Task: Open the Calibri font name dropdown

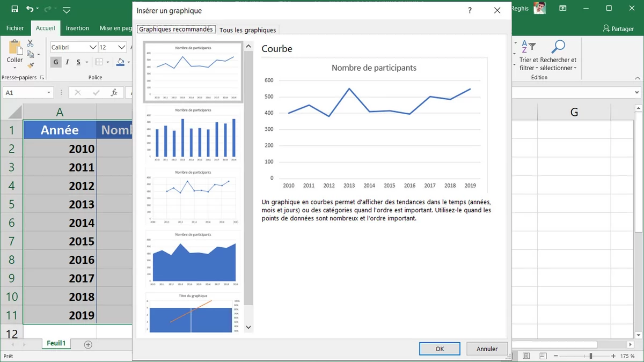Action: [93, 47]
